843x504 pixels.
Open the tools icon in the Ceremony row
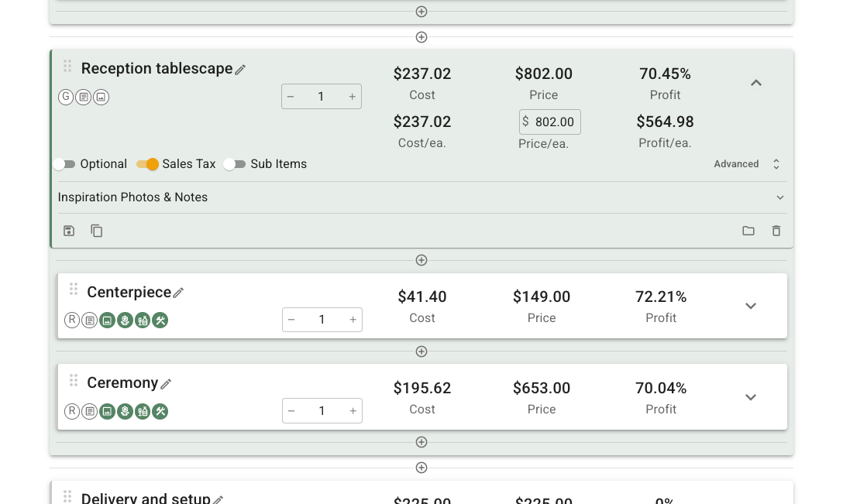click(x=160, y=412)
